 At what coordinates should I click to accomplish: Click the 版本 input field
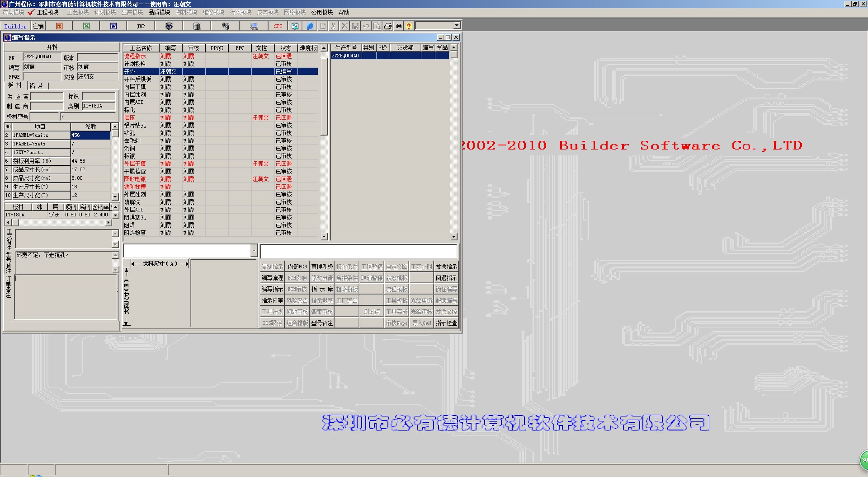pos(97,57)
